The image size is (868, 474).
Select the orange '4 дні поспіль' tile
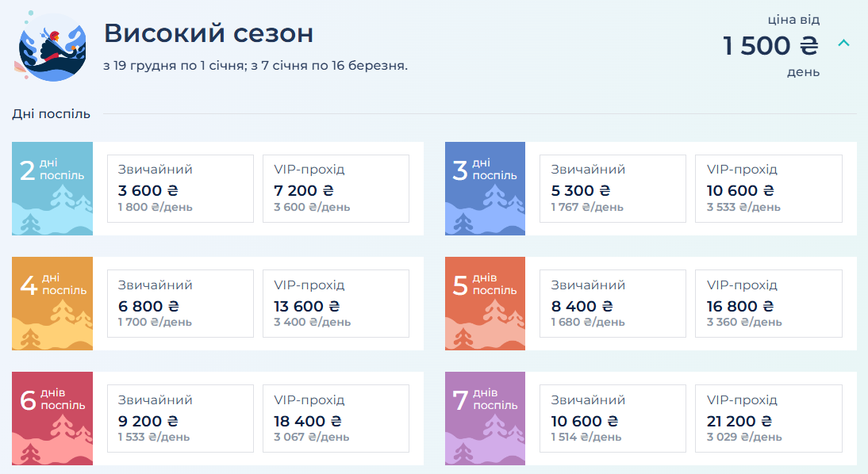click(52, 303)
